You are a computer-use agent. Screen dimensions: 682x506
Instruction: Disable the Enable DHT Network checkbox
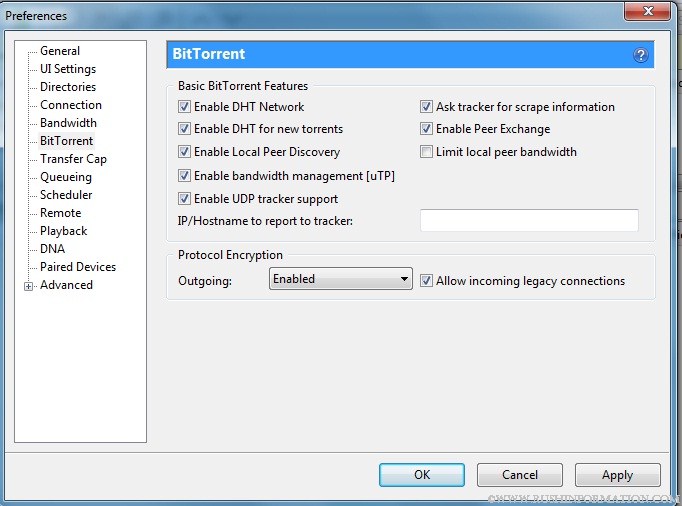point(184,107)
